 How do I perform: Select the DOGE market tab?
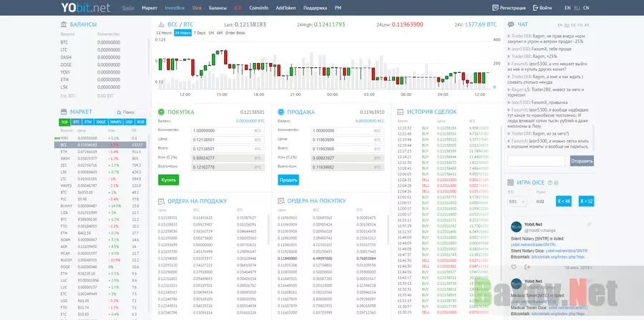(101, 122)
